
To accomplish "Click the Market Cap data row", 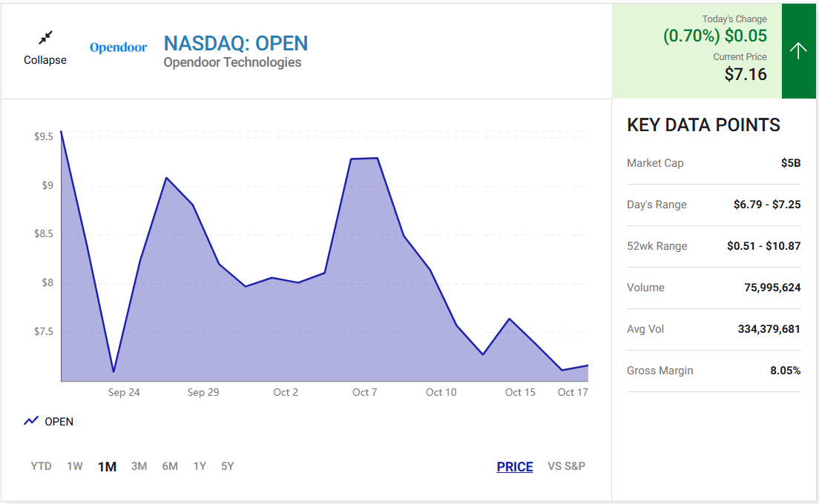I will point(714,163).
